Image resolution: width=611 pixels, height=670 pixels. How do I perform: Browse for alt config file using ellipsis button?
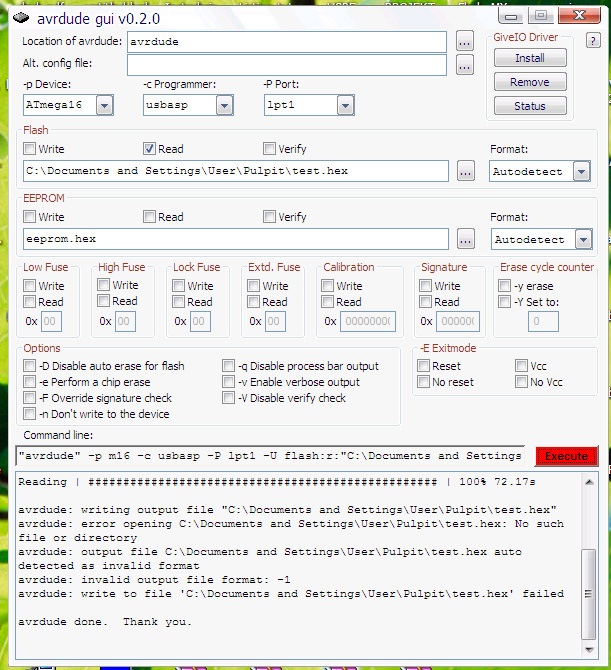coord(465,65)
